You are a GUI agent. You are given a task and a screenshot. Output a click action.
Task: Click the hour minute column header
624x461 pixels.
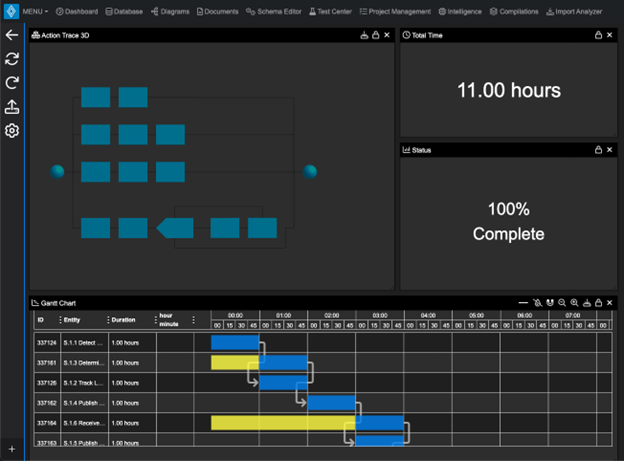click(x=169, y=320)
